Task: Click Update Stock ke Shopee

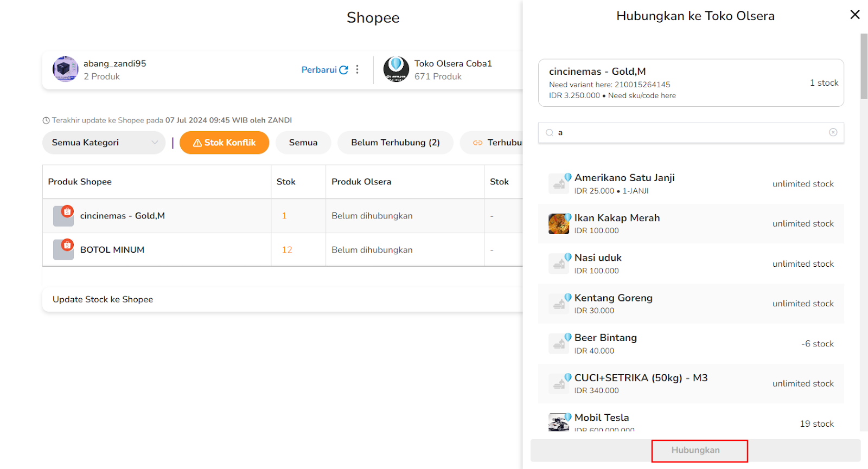Action: tap(103, 299)
